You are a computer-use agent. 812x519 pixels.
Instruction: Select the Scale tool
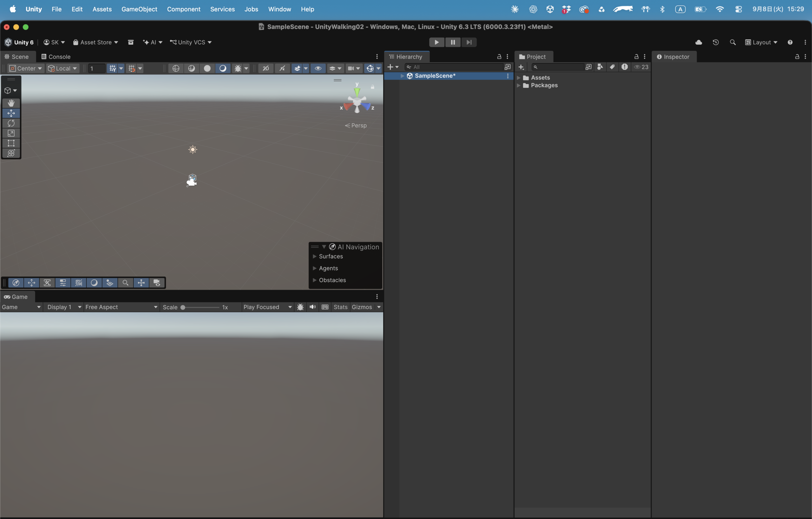click(x=11, y=133)
